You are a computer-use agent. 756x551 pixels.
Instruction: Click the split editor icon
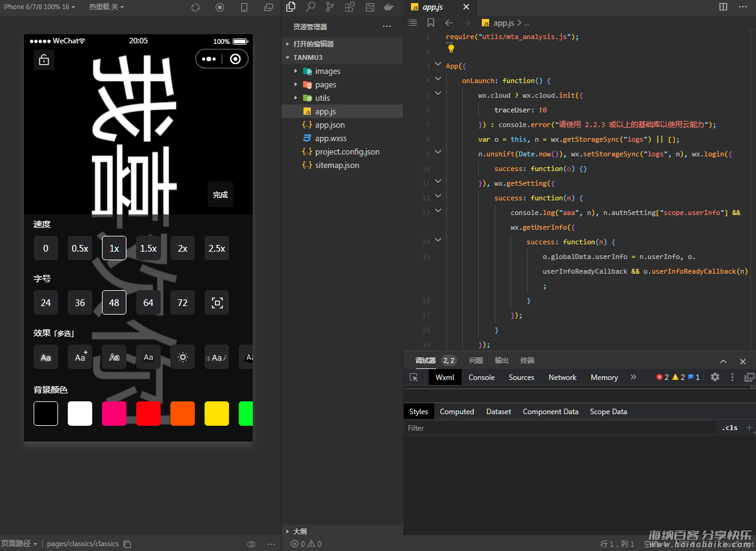[x=723, y=7]
